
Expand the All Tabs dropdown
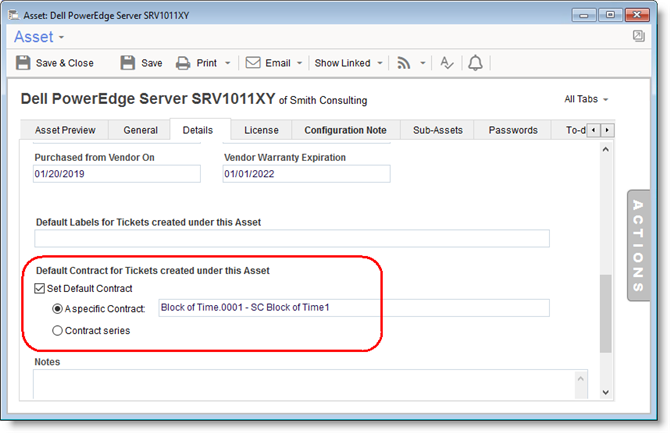(x=586, y=99)
